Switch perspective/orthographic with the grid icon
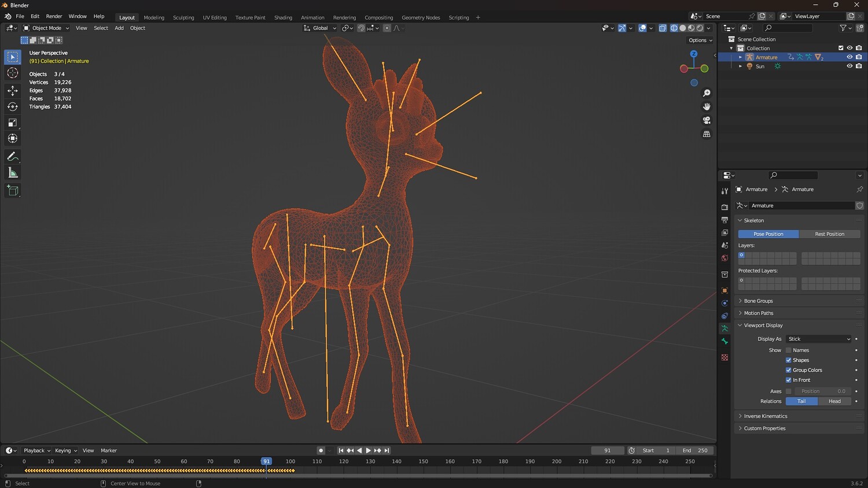Image resolution: width=868 pixels, height=488 pixels. tap(707, 134)
